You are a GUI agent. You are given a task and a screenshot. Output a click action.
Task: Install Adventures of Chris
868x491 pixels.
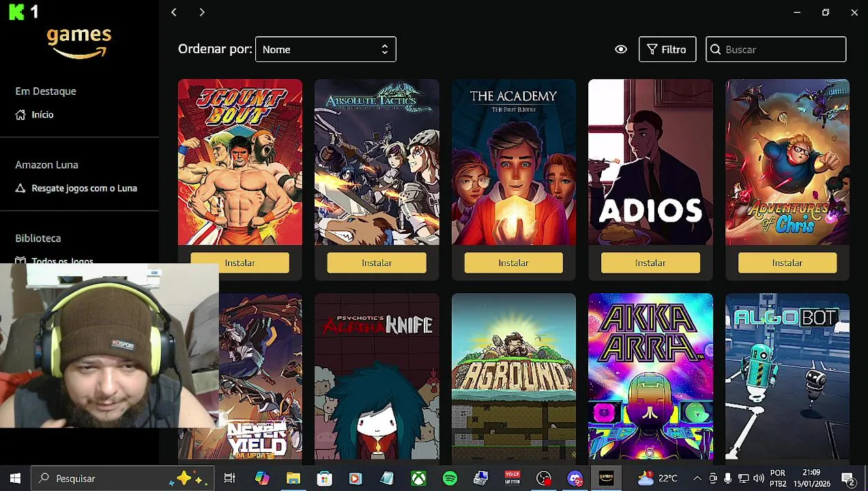tap(787, 263)
